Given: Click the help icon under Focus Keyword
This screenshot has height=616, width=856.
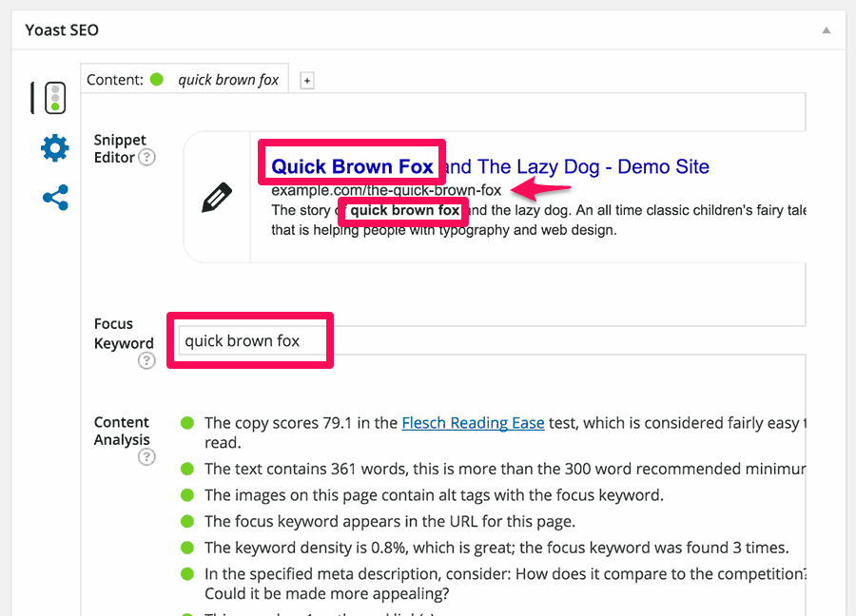Looking at the screenshot, I should coord(146,360).
